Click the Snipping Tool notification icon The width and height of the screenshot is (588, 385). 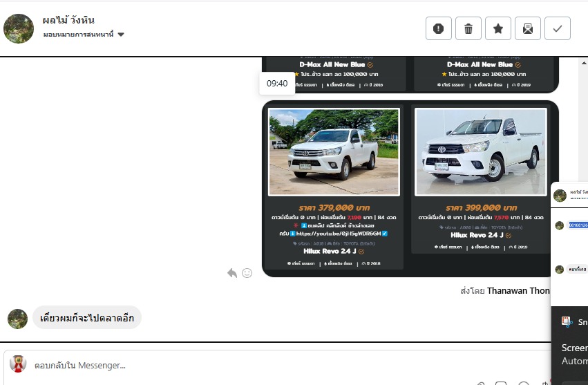(567, 321)
